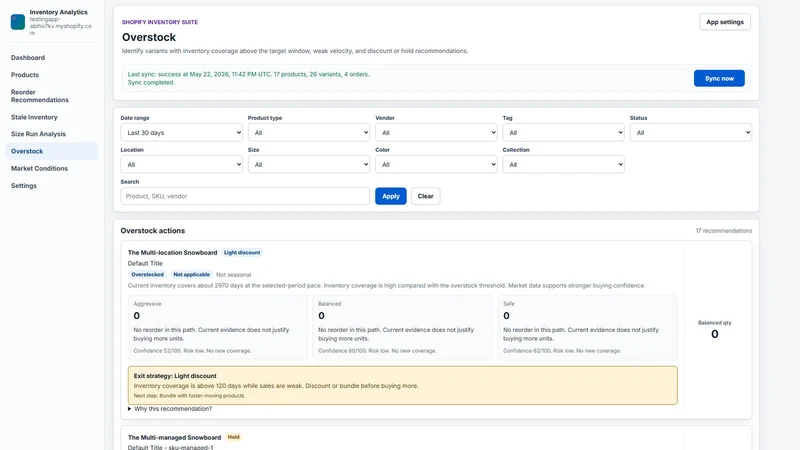The width and height of the screenshot is (800, 450).
Task: Open Size Run Analysis page
Action: [x=38, y=134]
